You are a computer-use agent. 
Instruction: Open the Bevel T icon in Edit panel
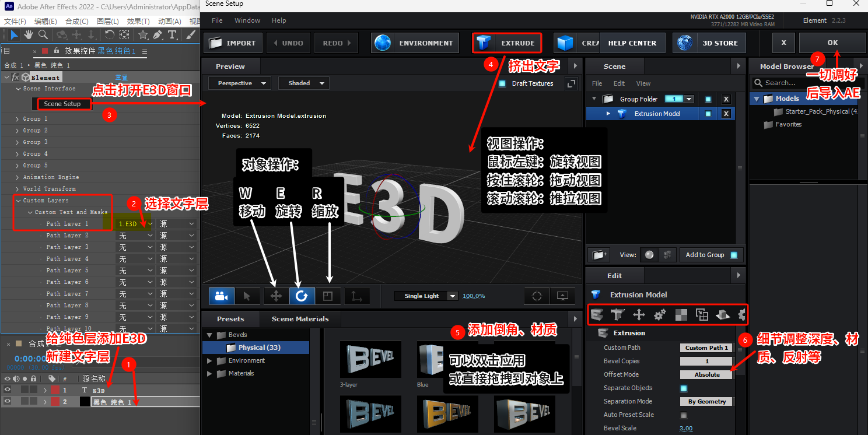pyautogui.click(x=618, y=315)
